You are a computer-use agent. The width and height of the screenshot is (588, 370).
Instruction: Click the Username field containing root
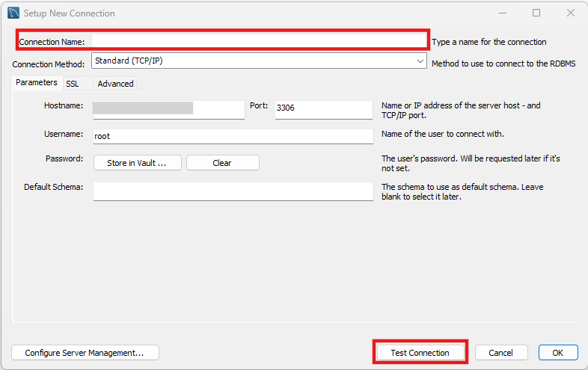(x=233, y=136)
